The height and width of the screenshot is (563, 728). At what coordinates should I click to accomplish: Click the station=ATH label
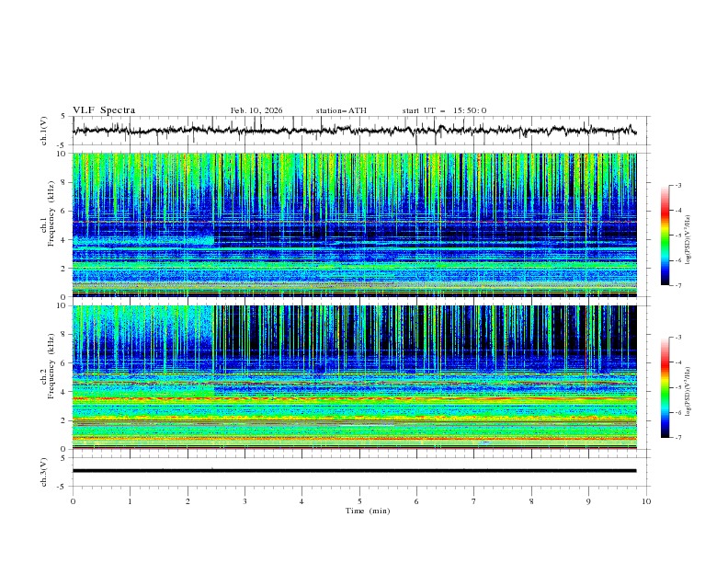341,110
